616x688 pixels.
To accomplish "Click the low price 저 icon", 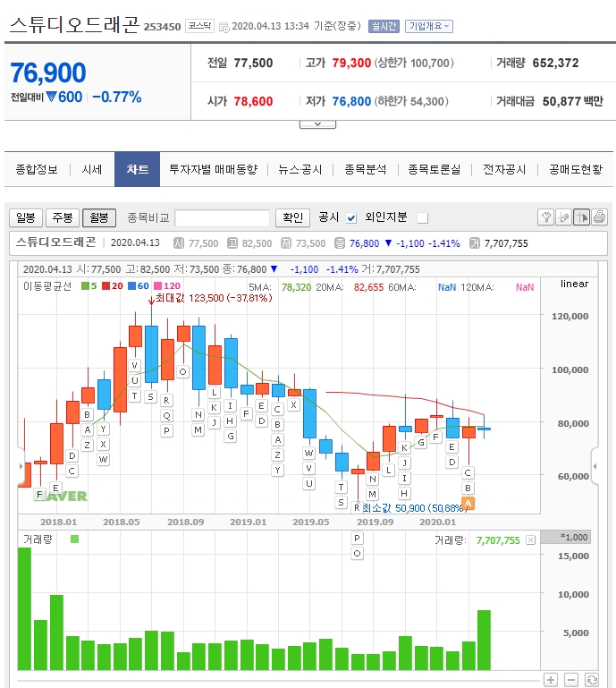I will (x=286, y=243).
